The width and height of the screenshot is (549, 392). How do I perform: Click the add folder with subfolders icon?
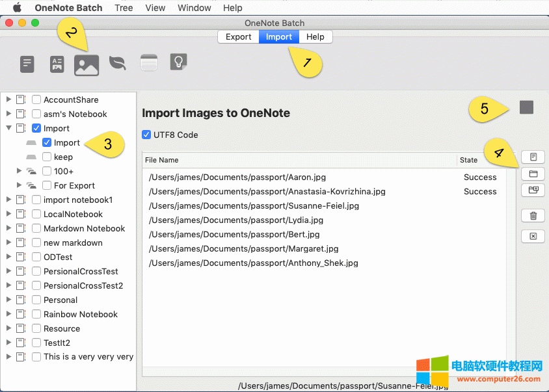tap(533, 189)
